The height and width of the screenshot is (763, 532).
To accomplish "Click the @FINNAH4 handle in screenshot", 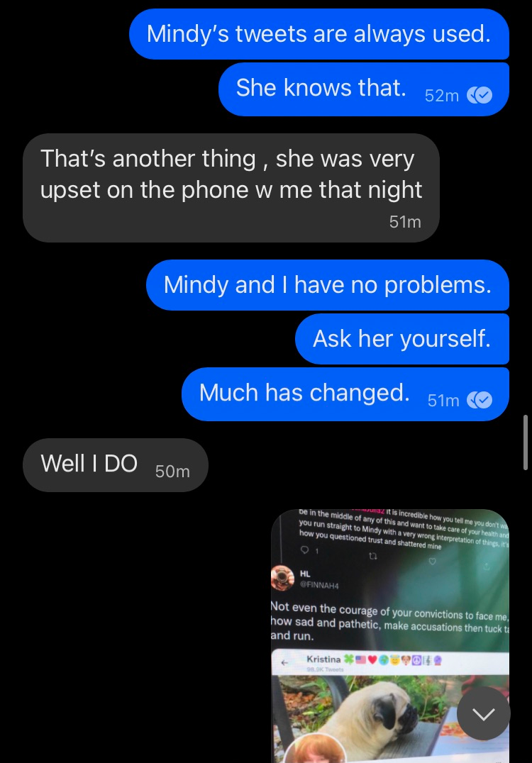I will point(319,586).
